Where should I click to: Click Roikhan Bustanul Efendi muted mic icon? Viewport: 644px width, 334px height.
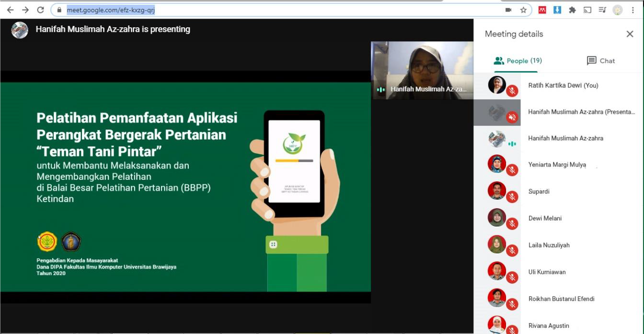click(x=512, y=304)
